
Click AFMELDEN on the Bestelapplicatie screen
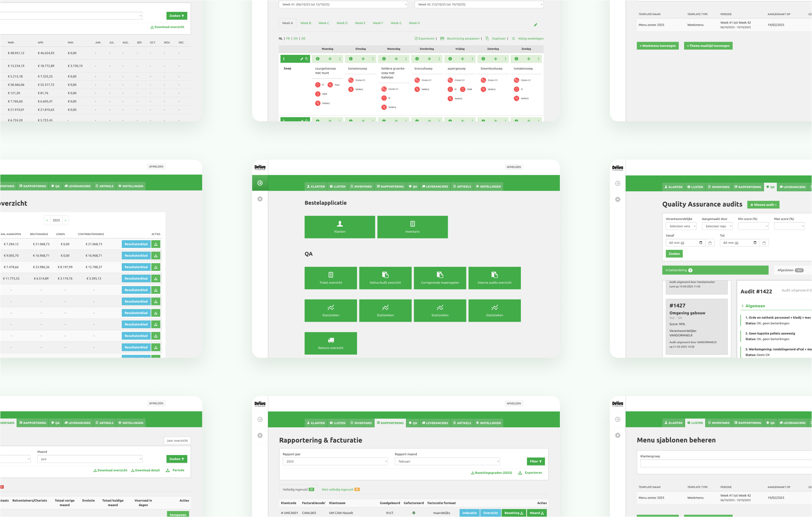tap(514, 167)
